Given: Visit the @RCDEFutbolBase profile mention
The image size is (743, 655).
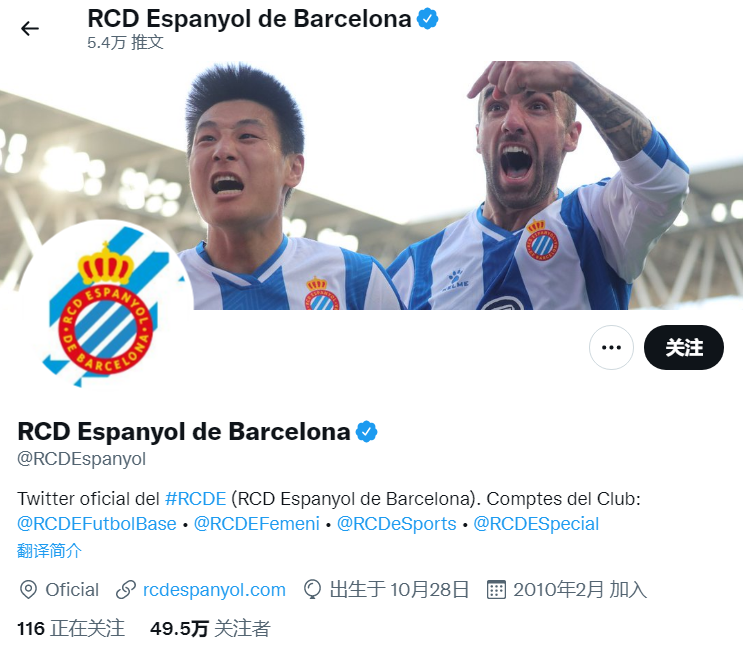Looking at the screenshot, I should [97, 524].
